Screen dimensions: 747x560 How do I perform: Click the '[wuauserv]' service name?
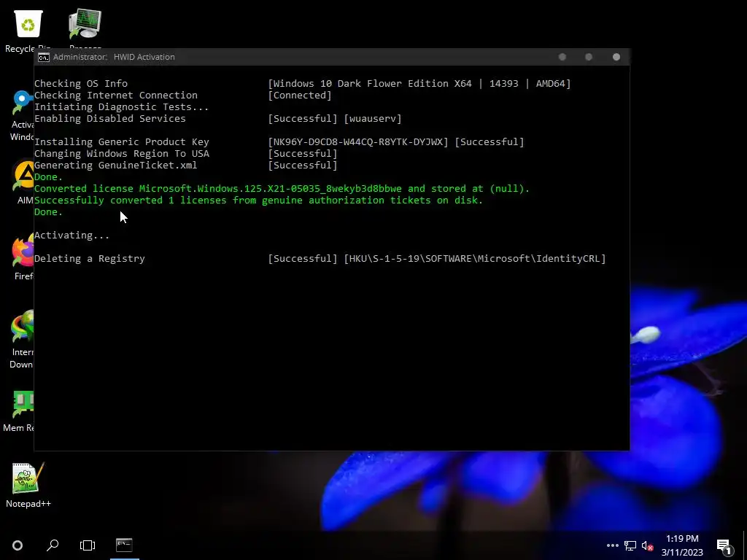(373, 119)
